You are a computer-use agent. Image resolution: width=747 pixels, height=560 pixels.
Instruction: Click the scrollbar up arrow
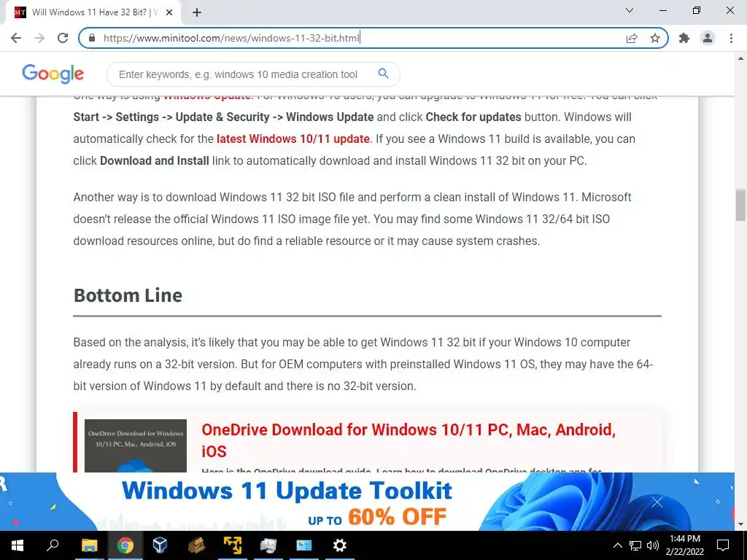pos(740,58)
